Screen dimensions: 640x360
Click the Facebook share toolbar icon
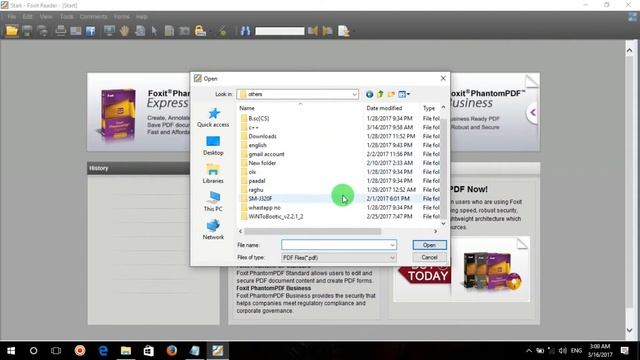point(91,31)
